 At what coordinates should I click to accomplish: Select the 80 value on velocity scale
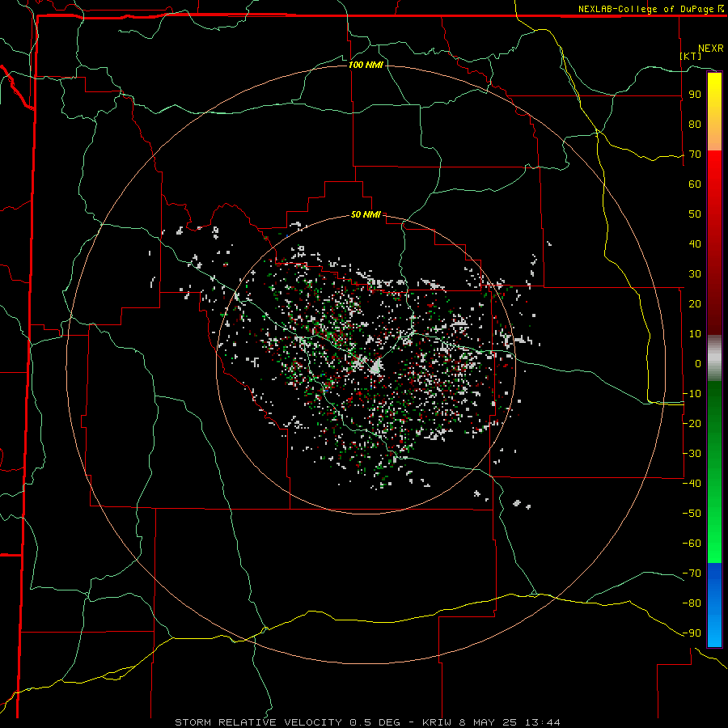695,124
